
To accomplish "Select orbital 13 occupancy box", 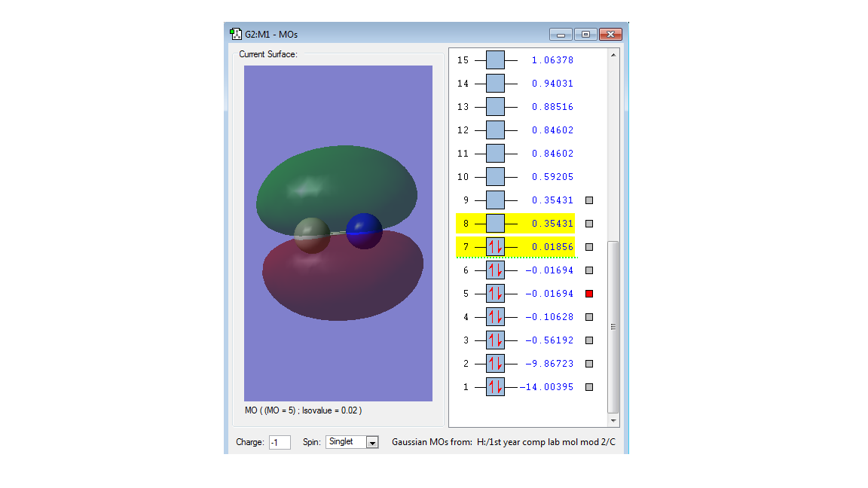I will pos(495,107).
